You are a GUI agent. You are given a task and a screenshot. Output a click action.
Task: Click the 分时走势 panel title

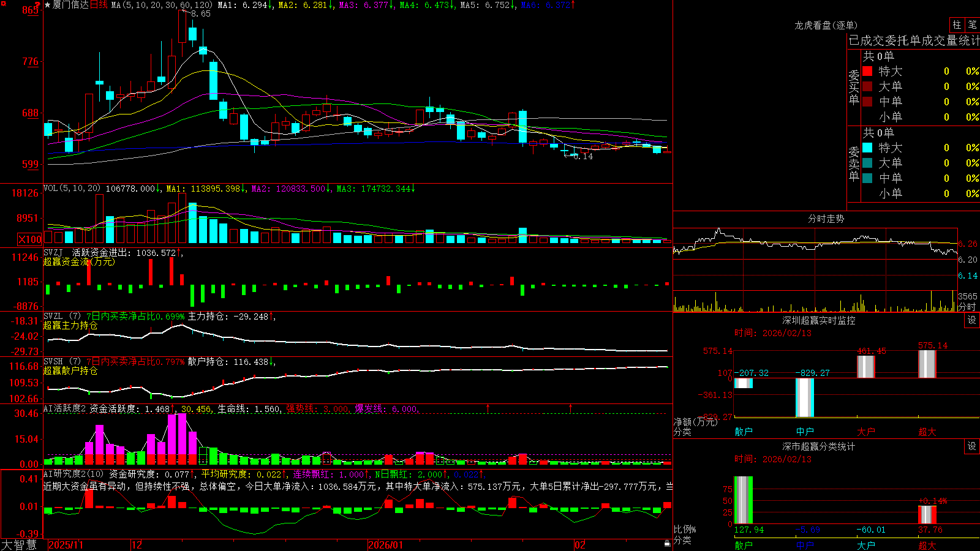tap(826, 219)
